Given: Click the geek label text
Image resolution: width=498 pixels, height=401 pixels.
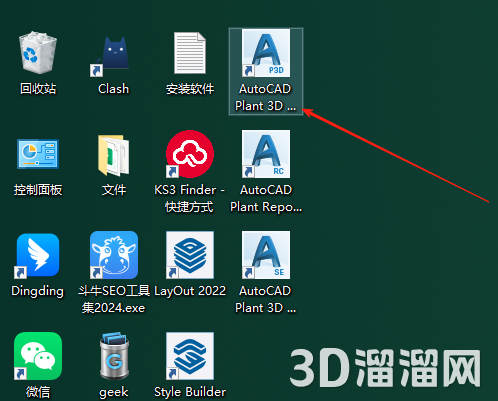Looking at the screenshot, I should (x=114, y=393).
